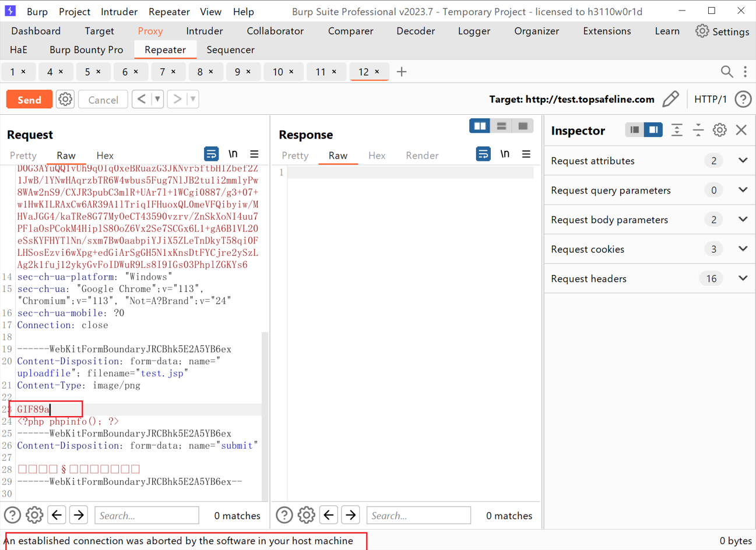Image resolution: width=756 pixels, height=550 pixels.
Task: Click the help icon beside HTTP/1
Action: (743, 99)
